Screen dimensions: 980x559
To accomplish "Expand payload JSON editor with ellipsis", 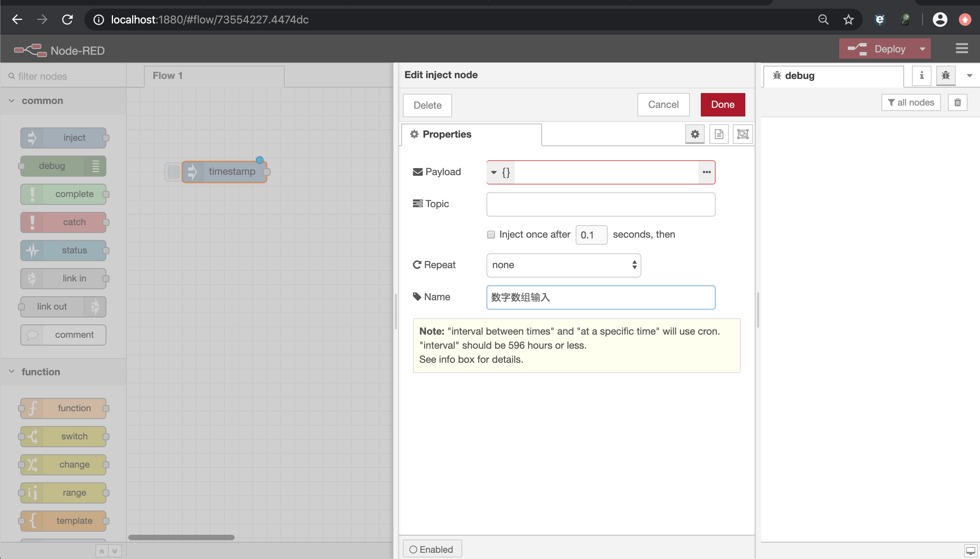I will 707,172.
